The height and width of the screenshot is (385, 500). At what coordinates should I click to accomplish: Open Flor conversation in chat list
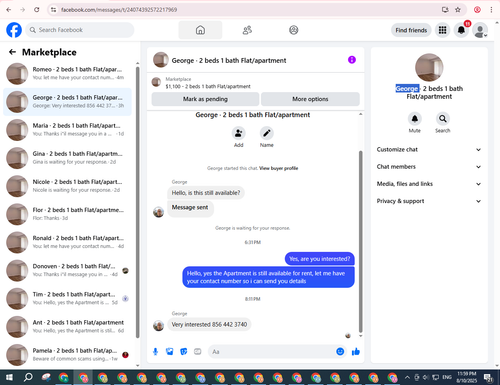(67, 214)
